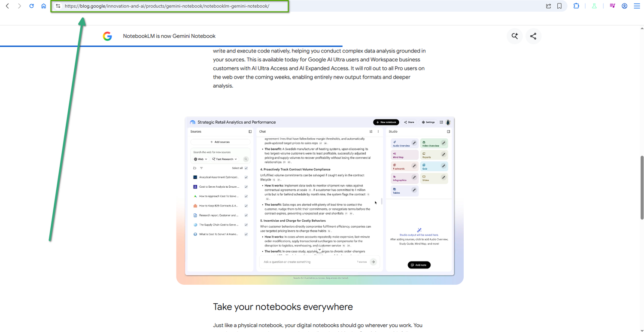644x332 pixels.
Task: Open the browser profile account icon
Action: coord(625,6)
